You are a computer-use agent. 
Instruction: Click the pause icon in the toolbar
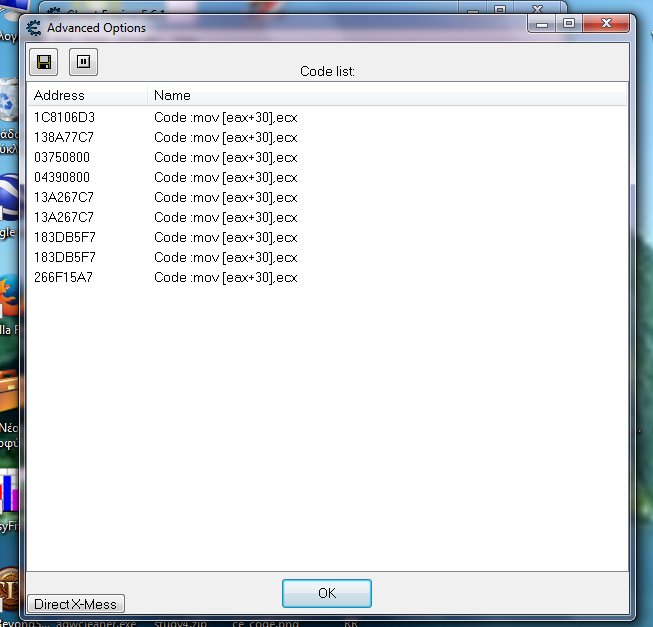pyautogui.click(x=83, y=62)
